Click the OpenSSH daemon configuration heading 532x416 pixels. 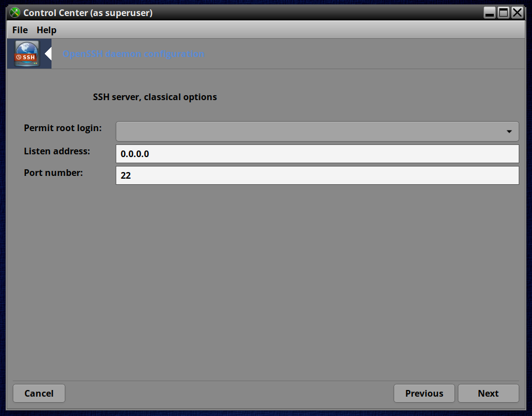[x=133, y=54]
